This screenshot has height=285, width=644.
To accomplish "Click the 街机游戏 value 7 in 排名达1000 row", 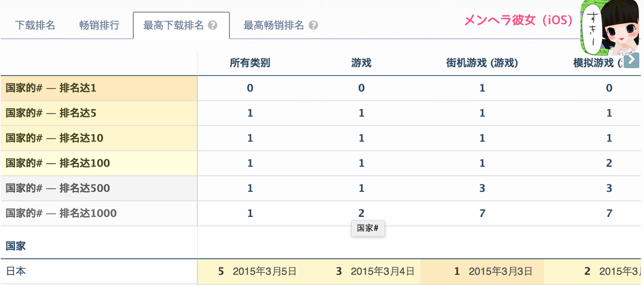I will [482, 213].
